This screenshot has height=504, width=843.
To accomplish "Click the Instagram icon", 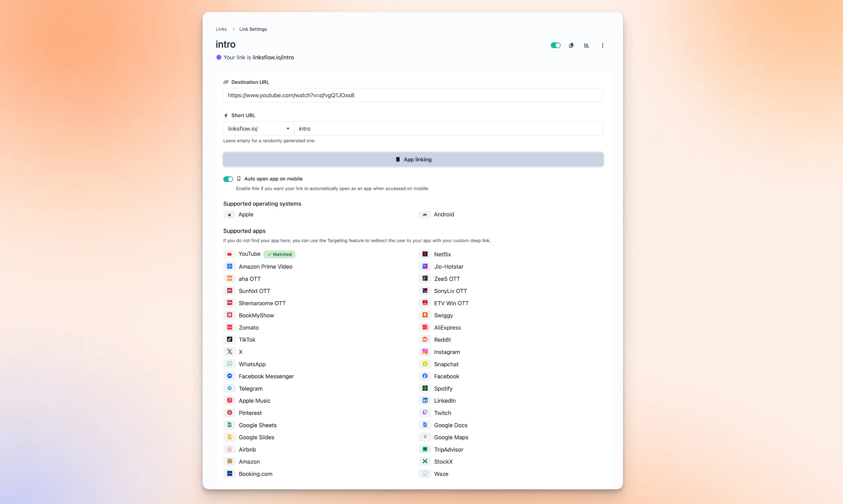I will (425, 352).
